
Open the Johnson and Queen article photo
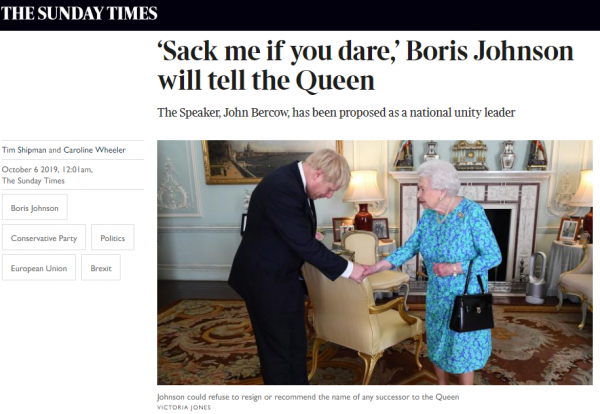[375, 262]
